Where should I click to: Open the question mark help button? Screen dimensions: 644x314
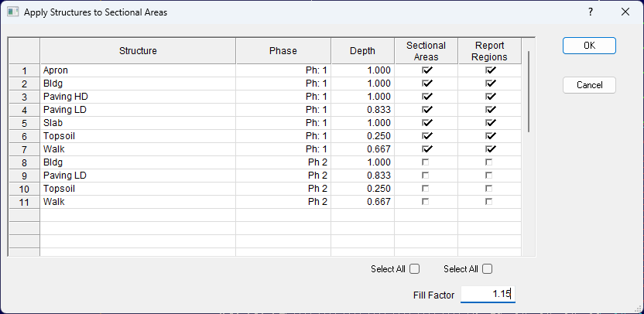coord(590,12)
